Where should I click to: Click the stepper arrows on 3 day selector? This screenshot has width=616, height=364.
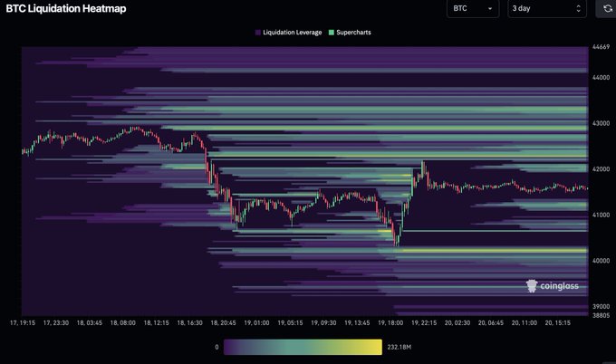[x=578, y=8]
